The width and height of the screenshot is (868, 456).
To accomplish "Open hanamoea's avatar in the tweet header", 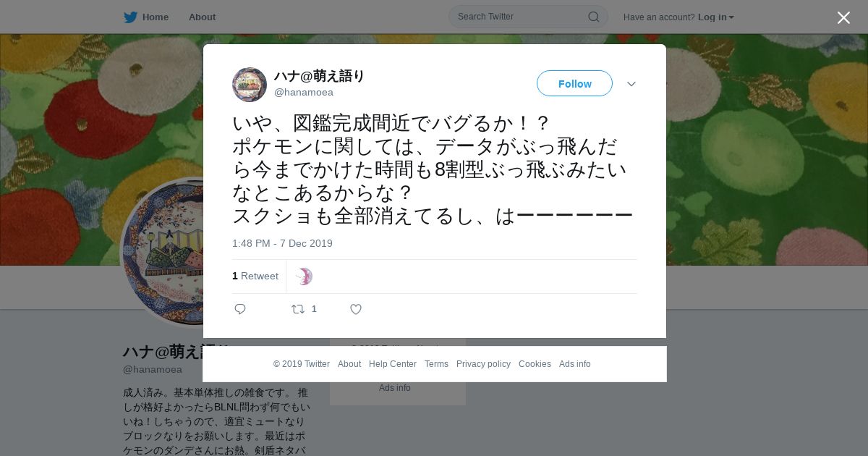I will [x=250, y=85].
